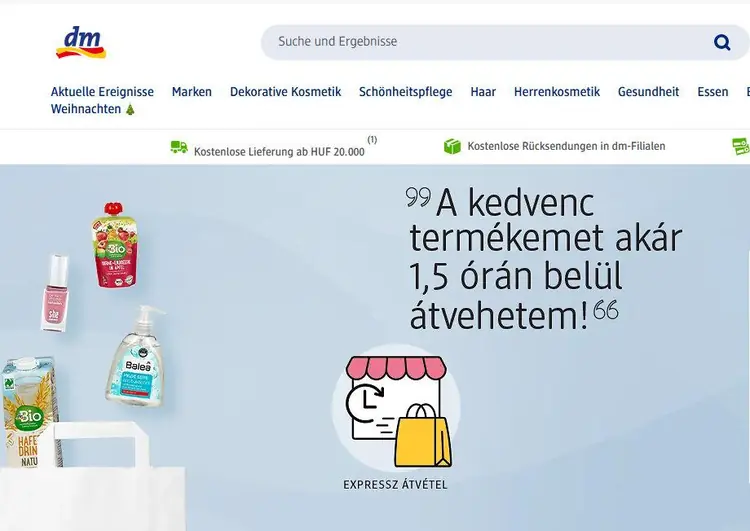This screenshot has width=750, height=531.
Task: Click the dm logo
Action: click(81, 43)
